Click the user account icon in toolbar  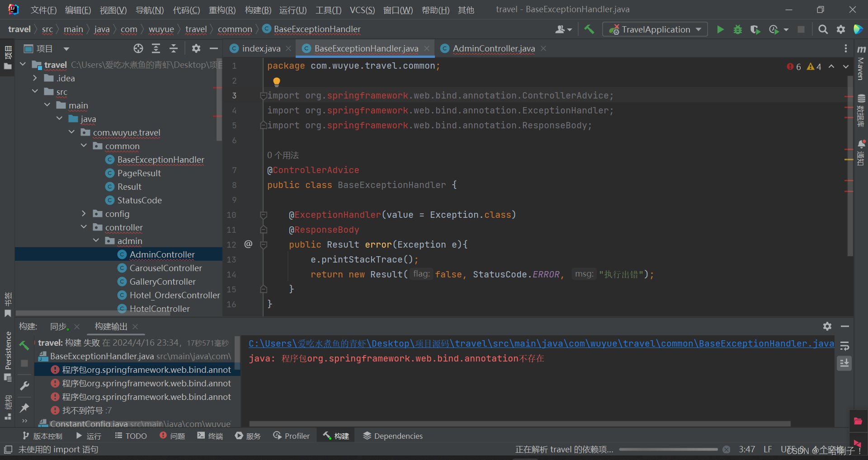(563, 29)
